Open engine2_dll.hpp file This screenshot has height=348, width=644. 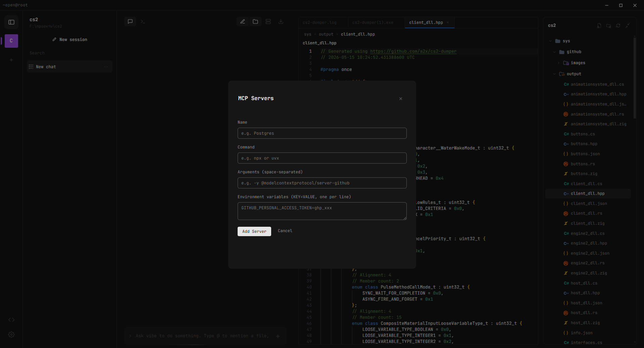(x=589, y=243)
